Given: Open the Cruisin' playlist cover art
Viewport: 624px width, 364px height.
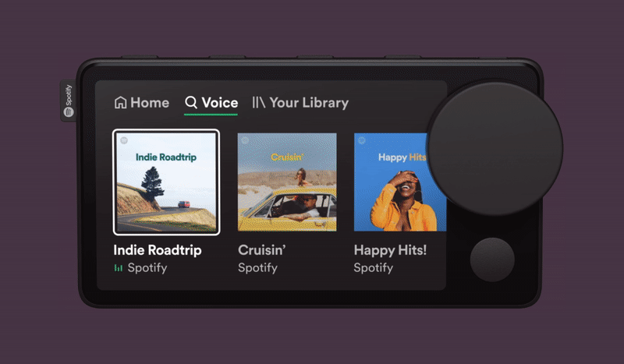Looking at the screenshot, I should click(287, 182).
